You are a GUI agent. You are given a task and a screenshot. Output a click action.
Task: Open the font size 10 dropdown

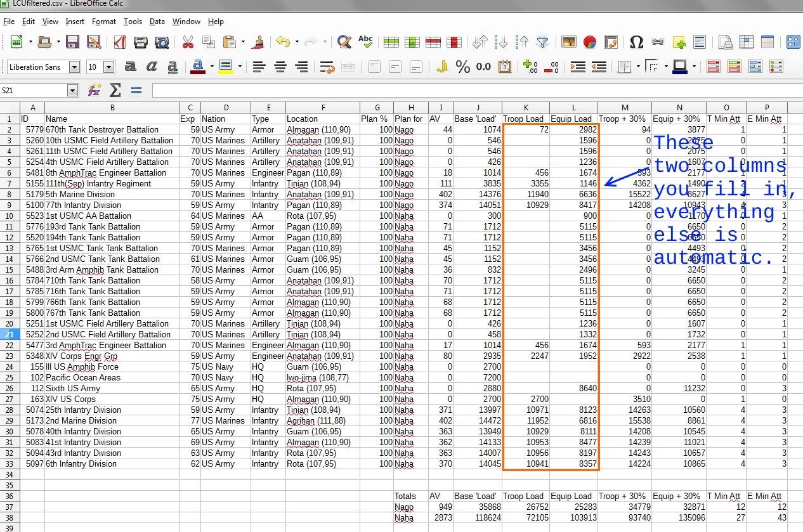click(x=108, y=67)
